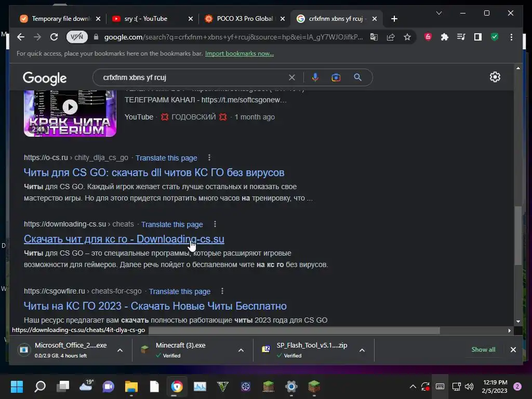Open the Chat app on the taskbar
Image resolution: width=532 pixels, height=399 pixels.
pos(108,387)
